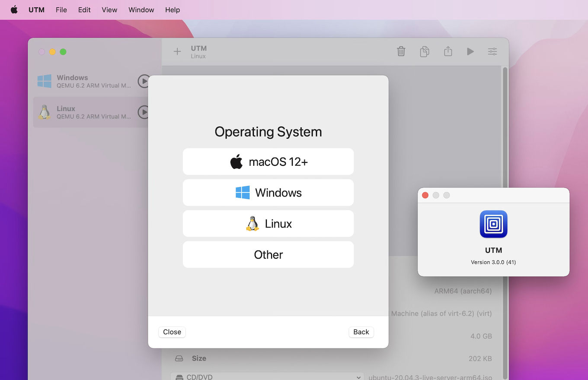588x380 pixels.
Task: Click the Linux penguin icon in sidebar
Action: pyautogui.click(x=44, y=112)
